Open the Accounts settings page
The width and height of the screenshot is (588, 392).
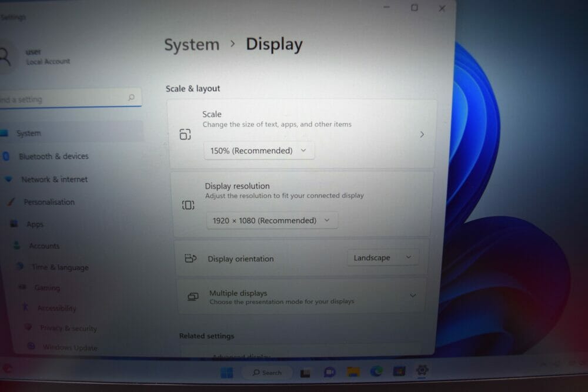click(44, 246)
